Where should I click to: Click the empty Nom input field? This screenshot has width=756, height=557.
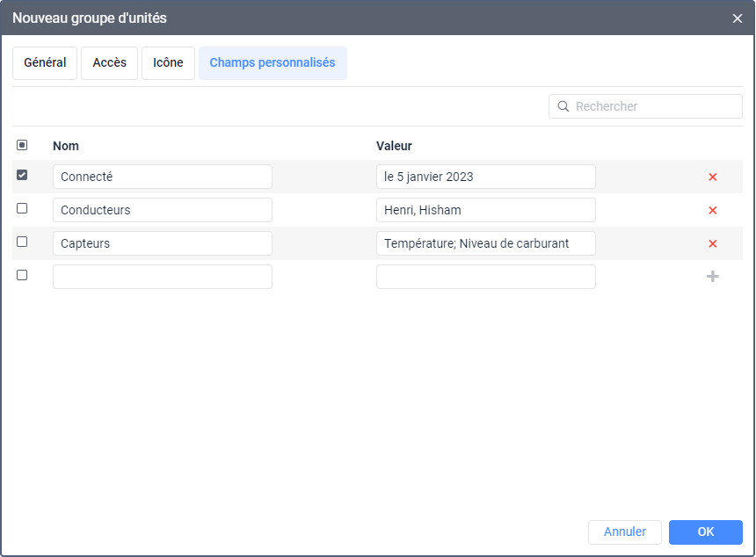[x=163, y=277]
